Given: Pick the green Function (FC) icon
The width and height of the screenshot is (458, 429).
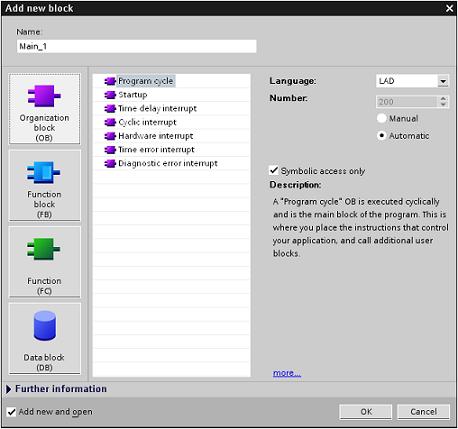Looking at the screenshot, I should pyautogui.click(x=44, y=249).
